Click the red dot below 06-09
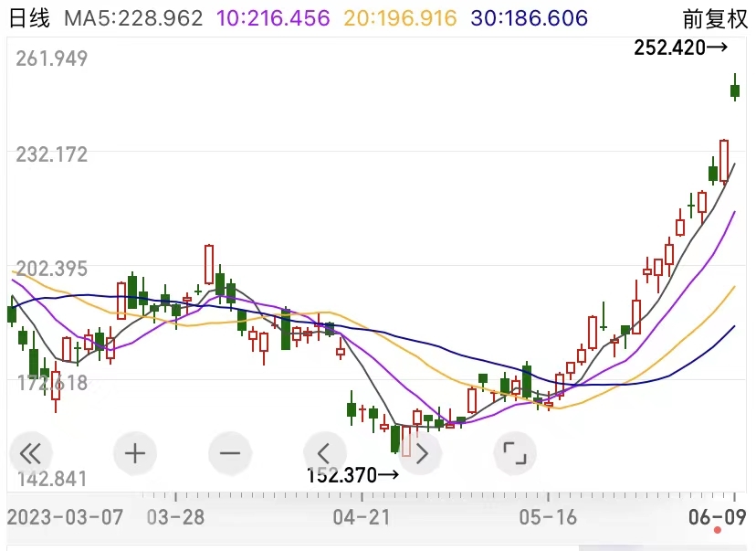Image resolution: width=756 pixels, height=551 pixels. 718,530
